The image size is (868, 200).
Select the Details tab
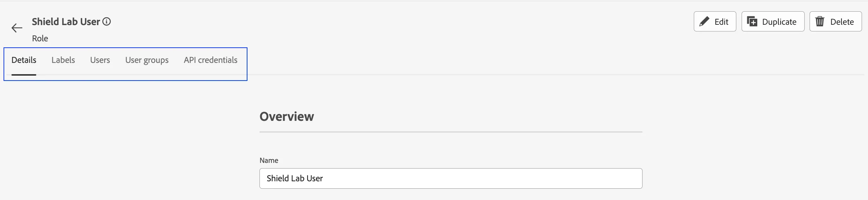click(24, 60)
